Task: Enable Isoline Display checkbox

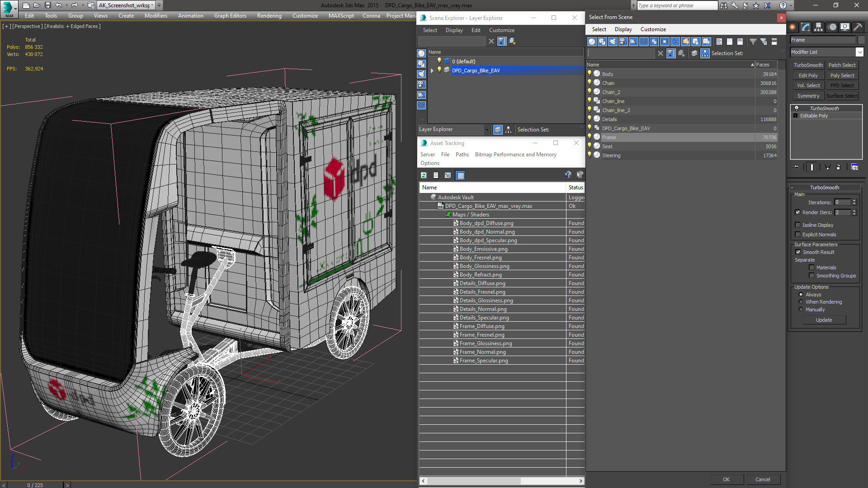Action: [798, 225]
